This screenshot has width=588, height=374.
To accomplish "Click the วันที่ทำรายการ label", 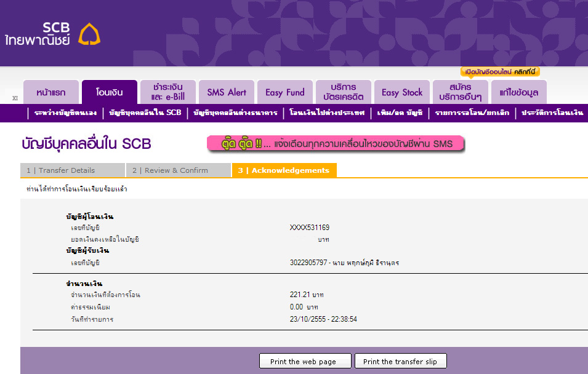I will (92, 320).
